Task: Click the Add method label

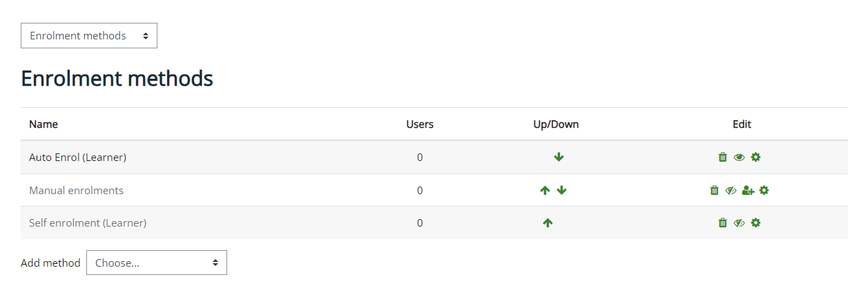Action: pyautogui.click(x=50, y=263)
